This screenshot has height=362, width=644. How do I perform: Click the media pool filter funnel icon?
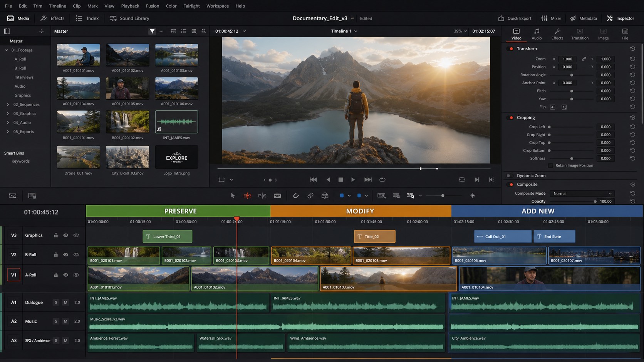pos(152,31)
